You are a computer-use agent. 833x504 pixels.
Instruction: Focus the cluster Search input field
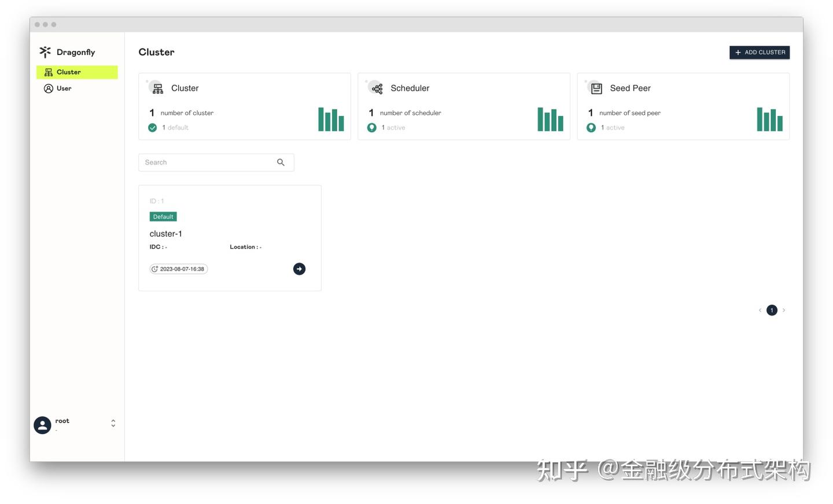216,162
